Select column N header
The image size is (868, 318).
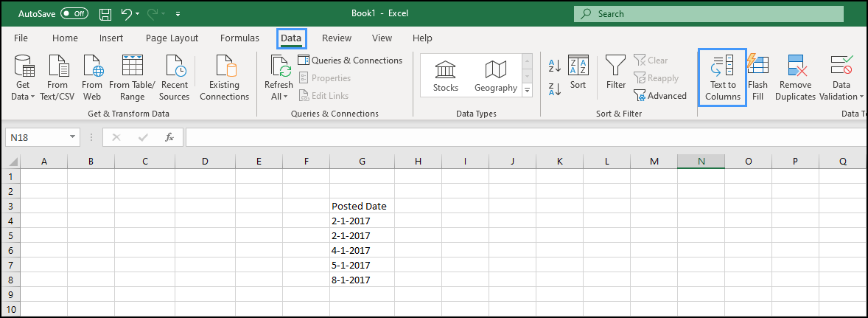click(701, 162)
